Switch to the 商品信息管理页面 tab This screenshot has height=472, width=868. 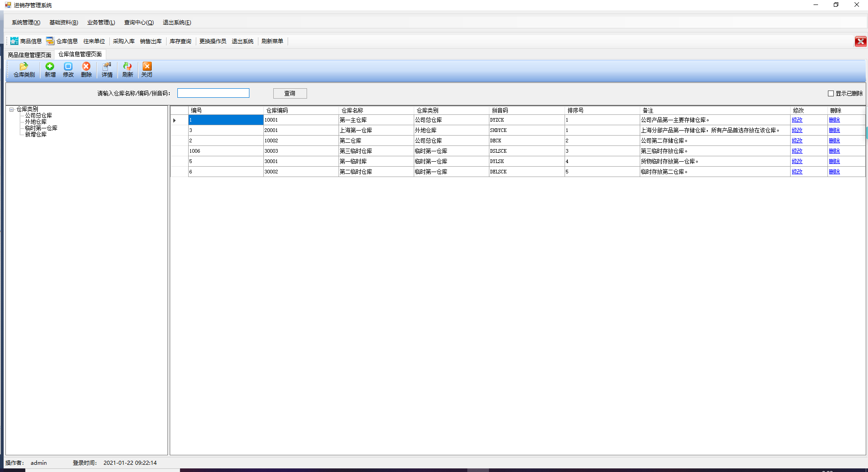point(30,55)
